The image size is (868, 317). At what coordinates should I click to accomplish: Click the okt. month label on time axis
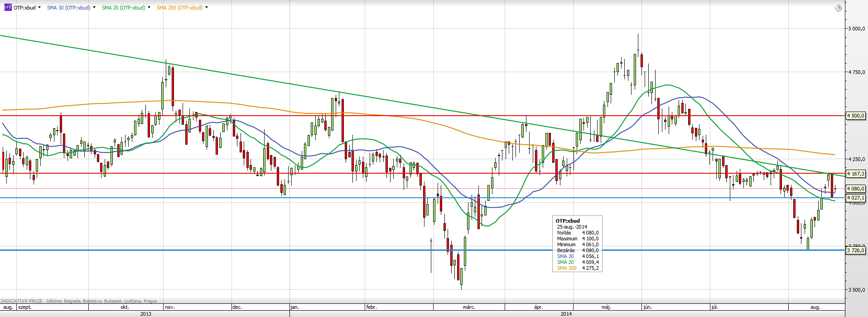coord(125,307)
